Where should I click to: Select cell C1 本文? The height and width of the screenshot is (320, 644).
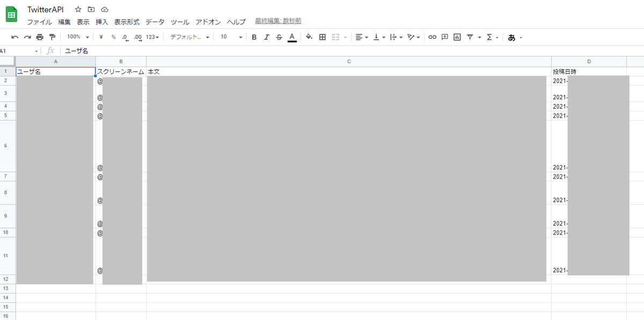pyautogui.click(x=349, y=71)
